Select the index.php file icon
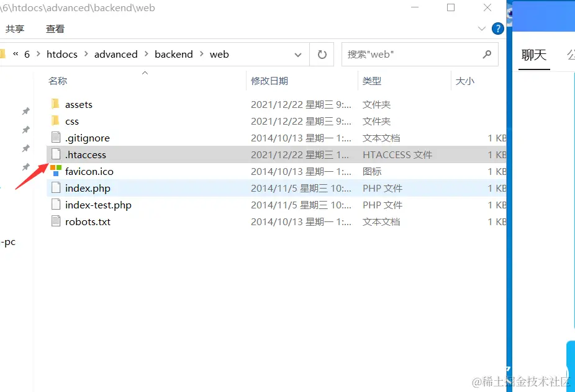 (x=56, y=187)
